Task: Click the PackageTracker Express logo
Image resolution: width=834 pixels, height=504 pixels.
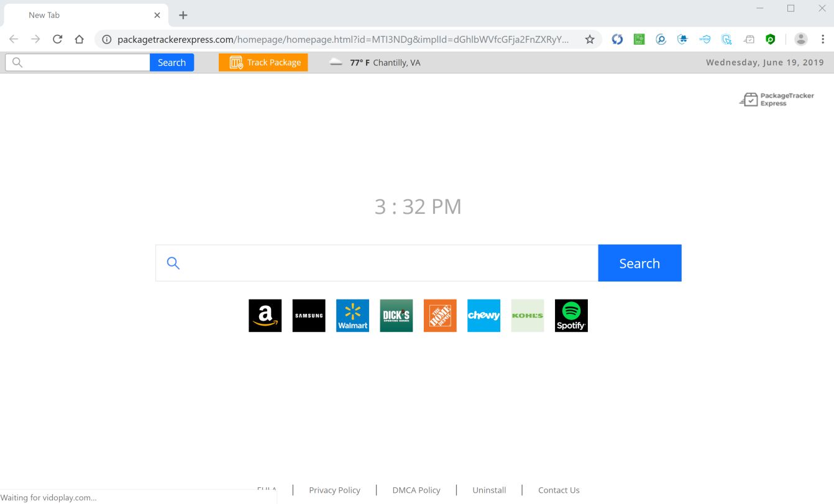Action: tap(776, 99)
